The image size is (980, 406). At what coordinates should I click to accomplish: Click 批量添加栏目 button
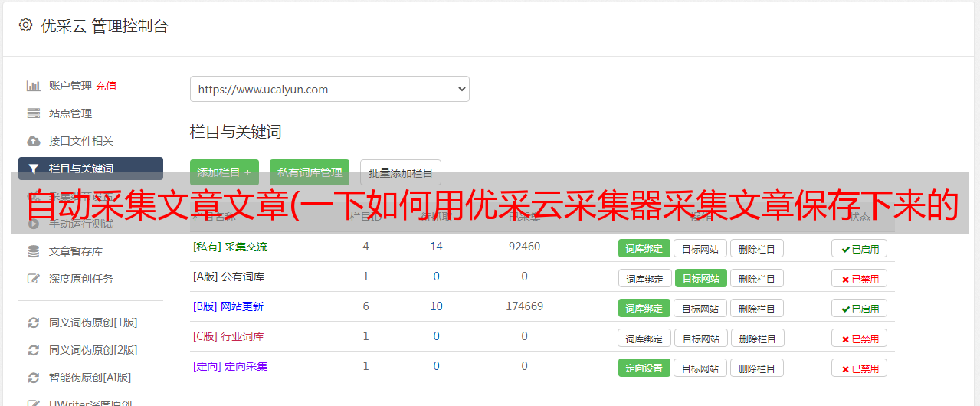(401, 172)
